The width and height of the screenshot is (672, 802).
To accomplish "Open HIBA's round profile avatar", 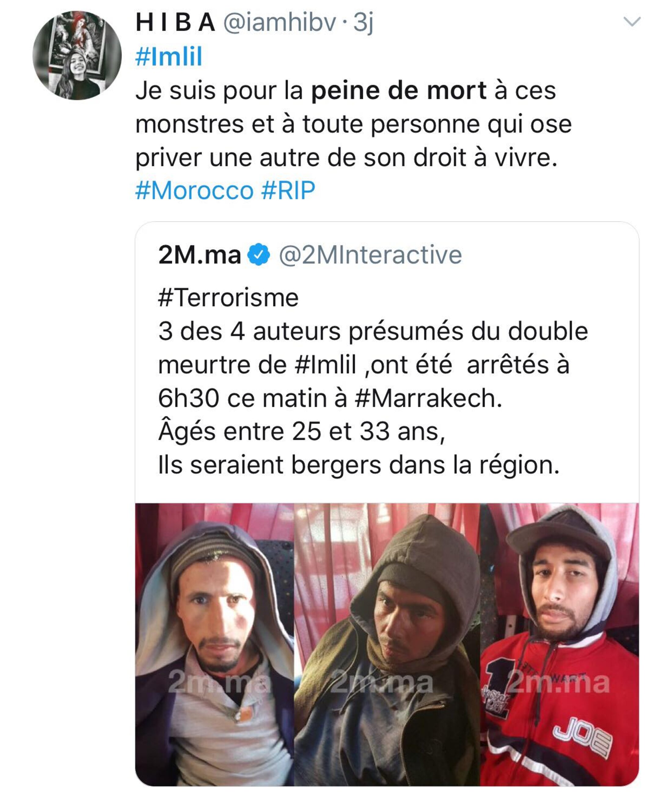I will [x=77, y=55].
